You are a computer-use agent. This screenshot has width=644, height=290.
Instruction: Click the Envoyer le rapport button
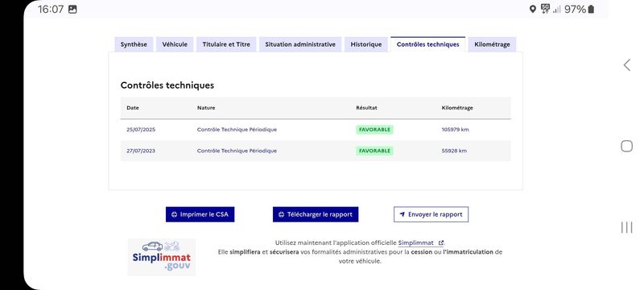[x=431, y=214]
